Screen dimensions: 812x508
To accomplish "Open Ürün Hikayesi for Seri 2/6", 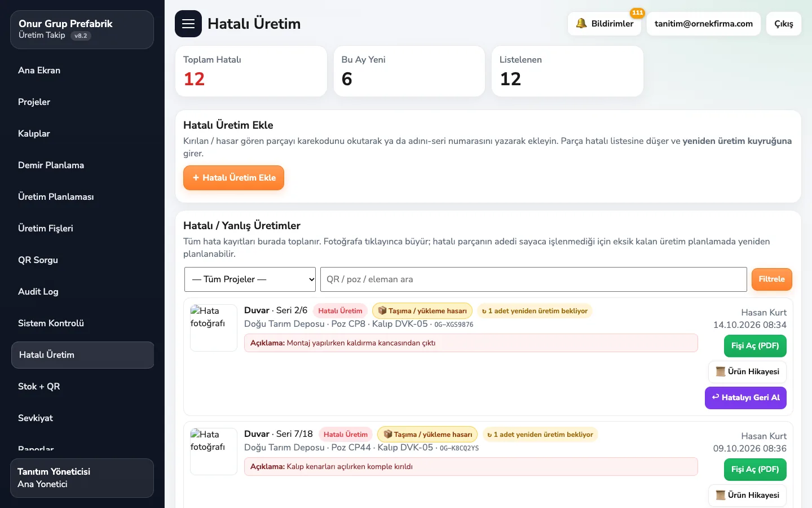I will (747, 371).
